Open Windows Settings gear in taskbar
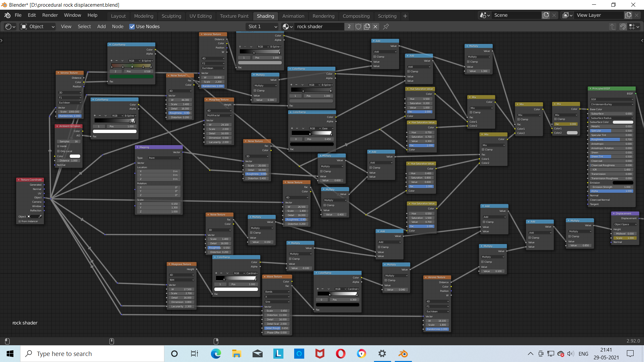The image size is (644, 362). (x=382, y=354)
